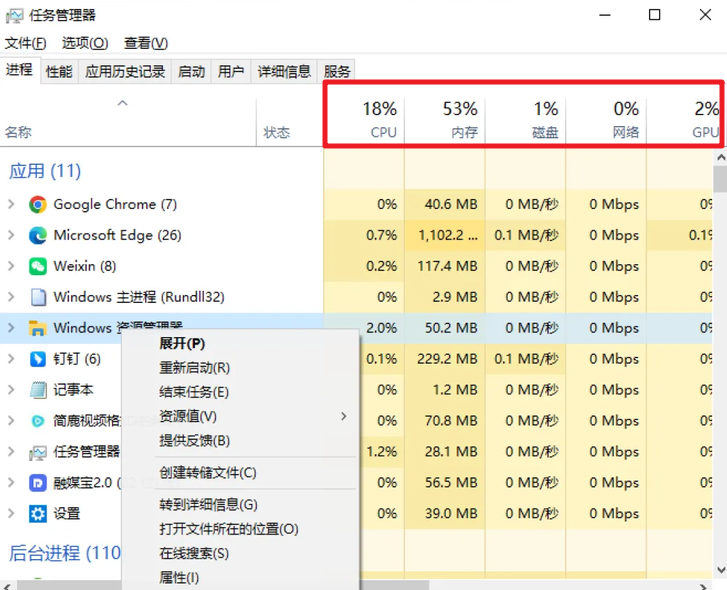Click the vertical scrollbar up arrow
727x590 pixels.
pos(721,158)
